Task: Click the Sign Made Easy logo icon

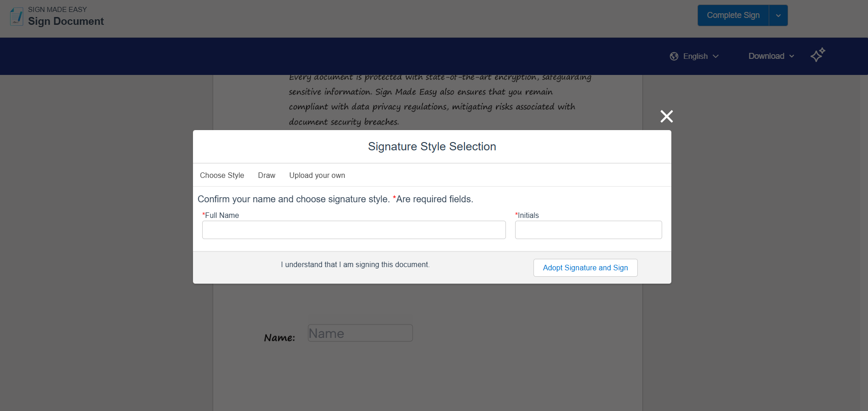Action: click(17, 17)
